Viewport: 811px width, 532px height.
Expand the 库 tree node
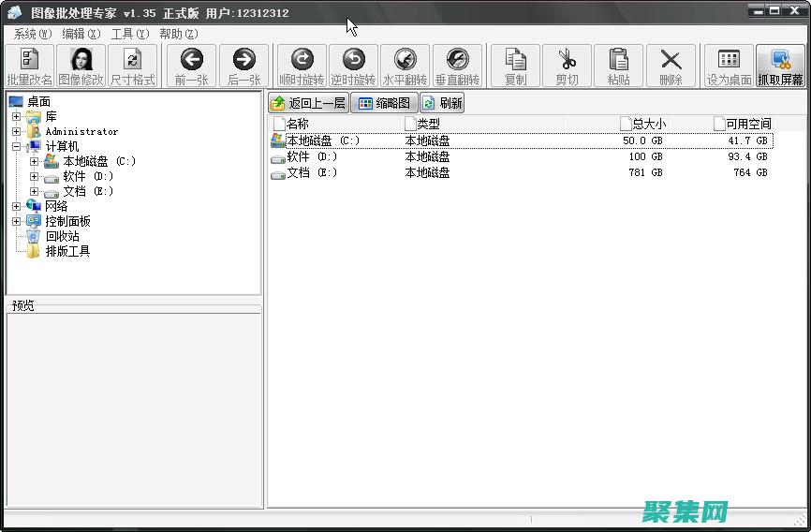16,117
